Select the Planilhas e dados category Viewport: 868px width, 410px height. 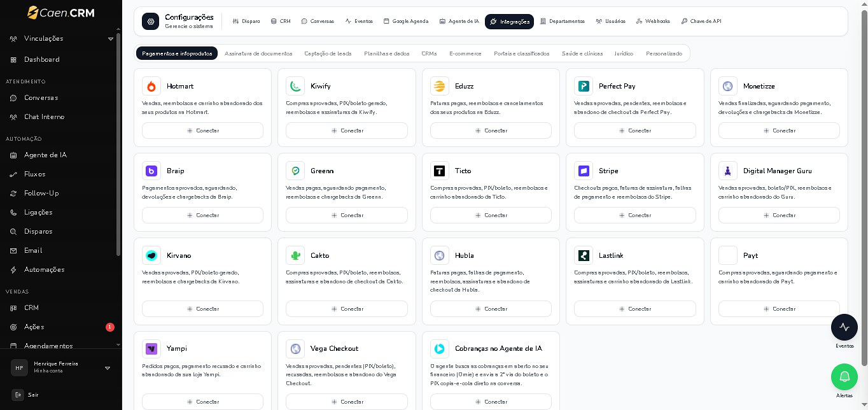pos(387,53)
